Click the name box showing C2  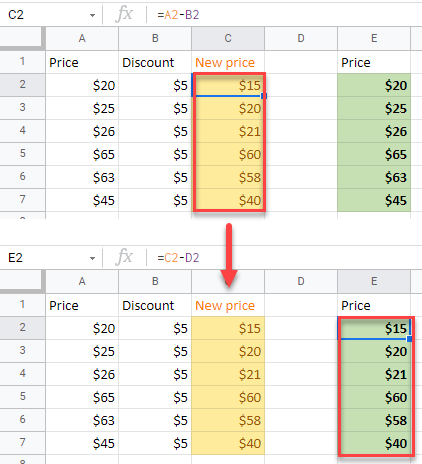[50, 15]
